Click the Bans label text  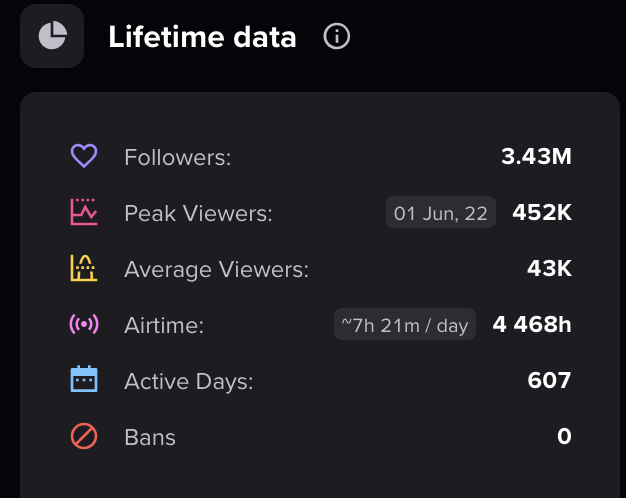click(150, 437)
